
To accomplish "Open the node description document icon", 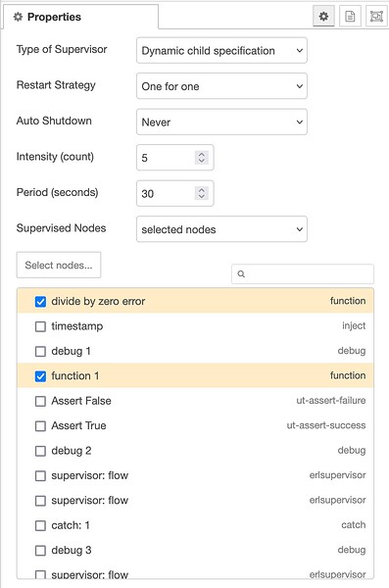I will point(350,17).
